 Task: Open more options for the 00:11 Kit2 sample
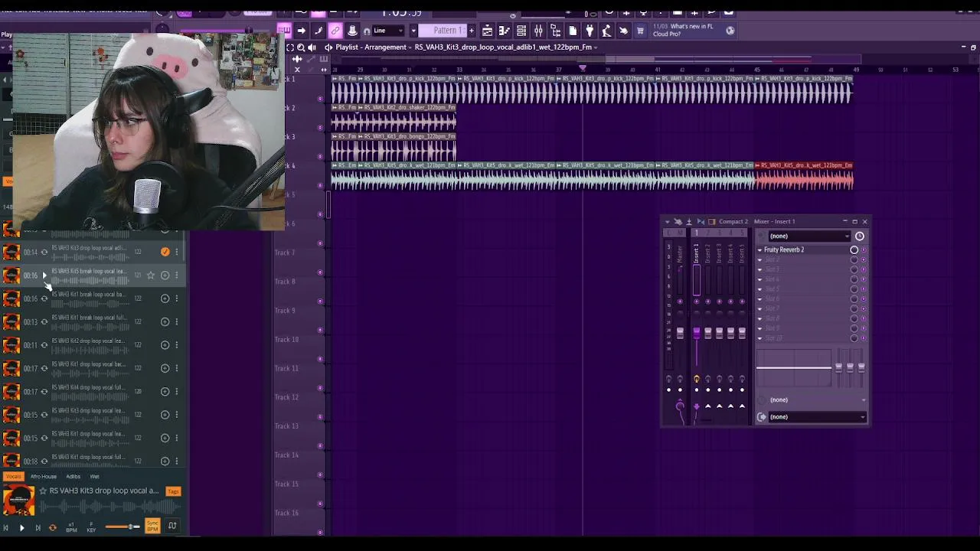[177, 345]
